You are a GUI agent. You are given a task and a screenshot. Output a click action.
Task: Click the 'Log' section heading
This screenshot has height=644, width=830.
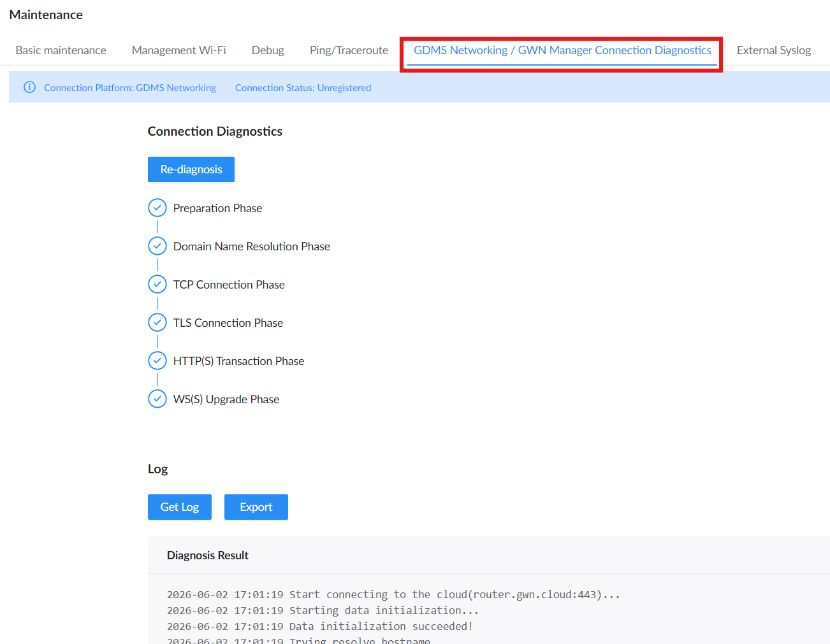point(158,469)
